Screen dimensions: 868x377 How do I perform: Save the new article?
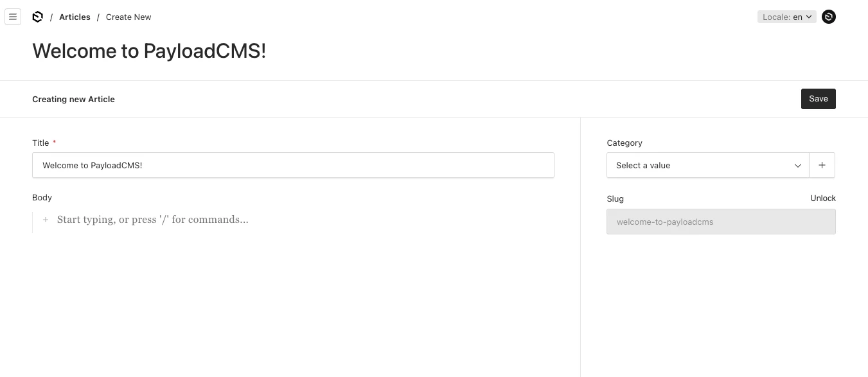[818, 99]
